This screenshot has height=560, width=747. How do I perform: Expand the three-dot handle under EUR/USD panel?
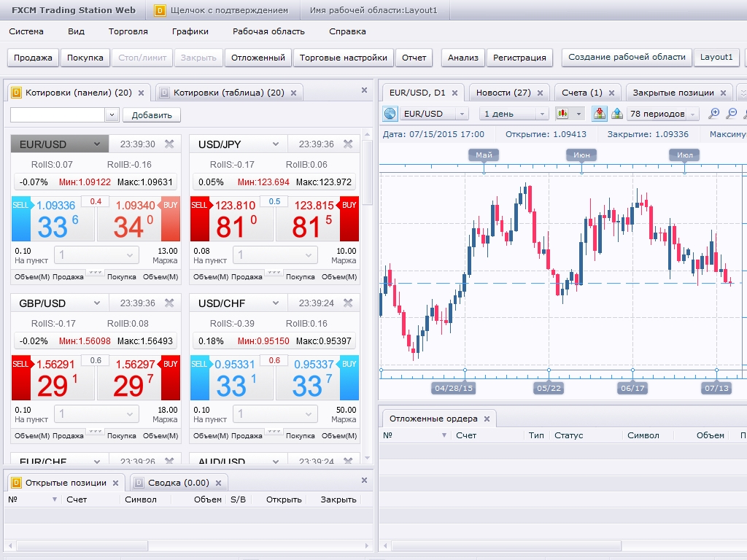click(95, 273)
